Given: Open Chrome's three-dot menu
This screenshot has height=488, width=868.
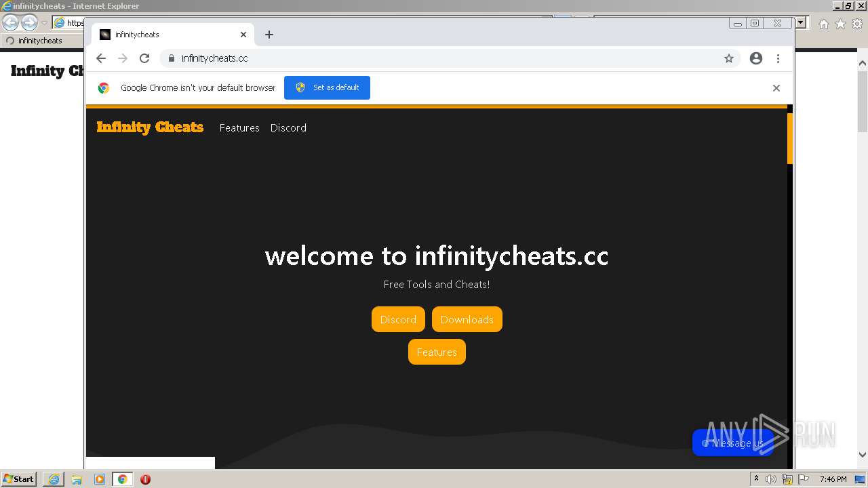Looking at the screenshot, I should (x=778, y=58).
